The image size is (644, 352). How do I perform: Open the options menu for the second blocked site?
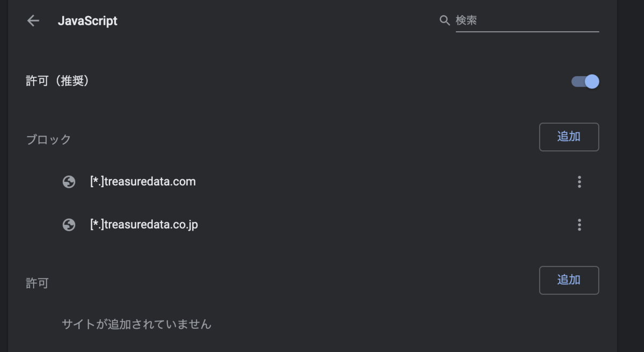tap(579, 225)
